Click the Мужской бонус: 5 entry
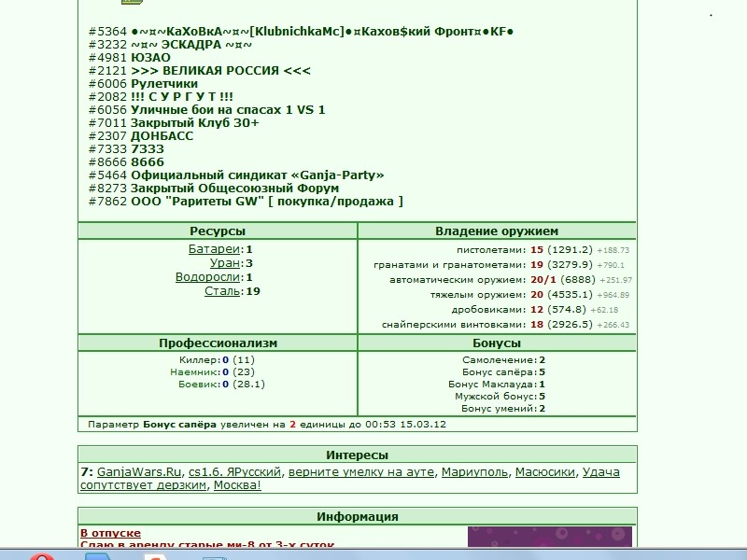The height and width of the screenshot is (560, 747). tap(500, 396)
